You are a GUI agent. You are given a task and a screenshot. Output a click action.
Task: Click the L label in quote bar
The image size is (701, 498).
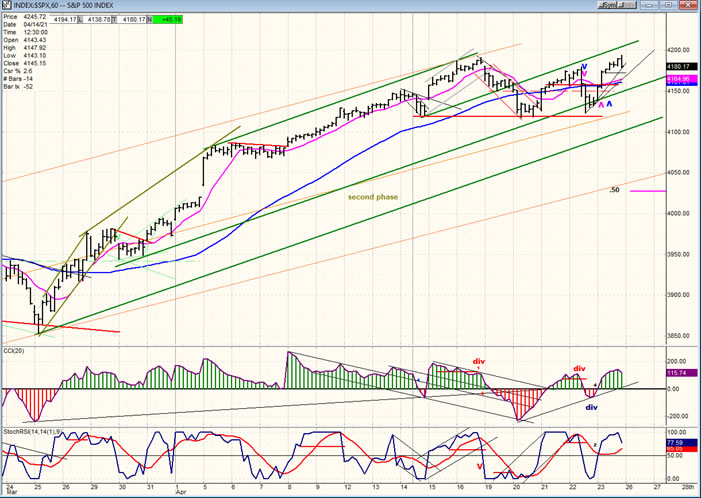(80, 20)
